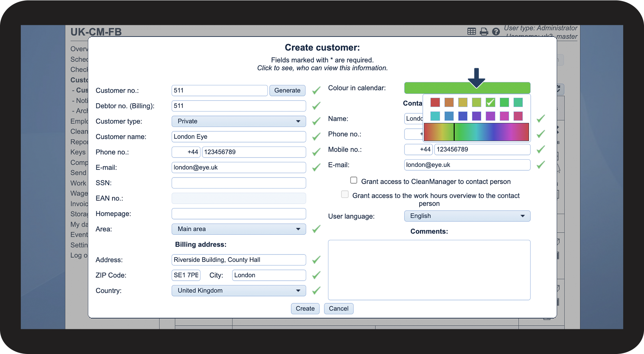This screenshot has width=644, height=354.
Task: Click the Colour in calendar green bar
Action: pyautogui.click(x=467, y=88)
